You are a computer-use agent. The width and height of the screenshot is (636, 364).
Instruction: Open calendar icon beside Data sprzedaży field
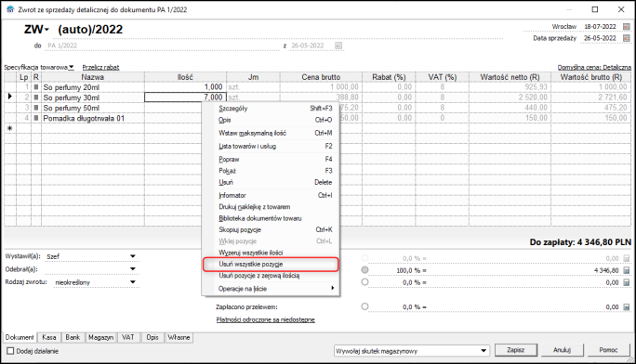click(x=627, y=38)
